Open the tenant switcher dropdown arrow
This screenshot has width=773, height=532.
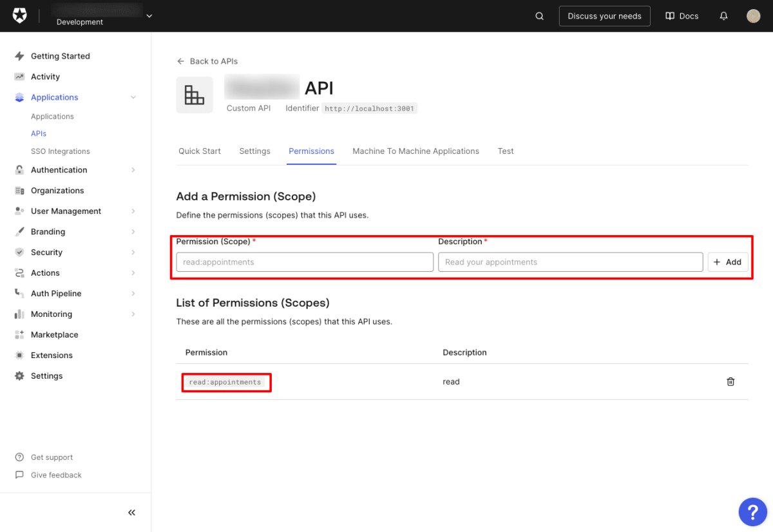tap(149, 15)
